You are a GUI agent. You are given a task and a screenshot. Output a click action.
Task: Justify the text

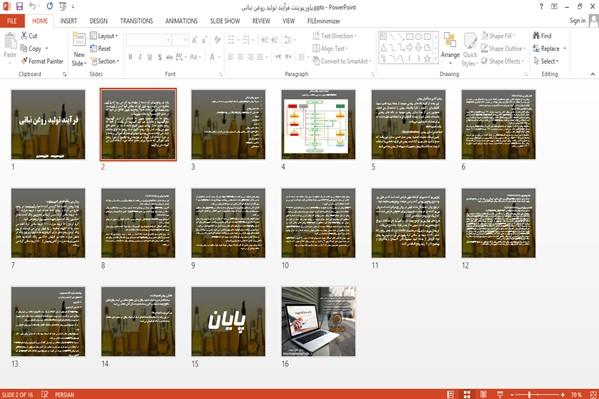260,57
